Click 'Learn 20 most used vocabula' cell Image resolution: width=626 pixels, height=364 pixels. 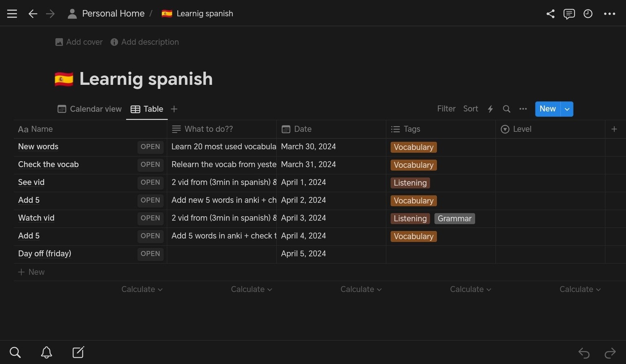click(222, 147)
